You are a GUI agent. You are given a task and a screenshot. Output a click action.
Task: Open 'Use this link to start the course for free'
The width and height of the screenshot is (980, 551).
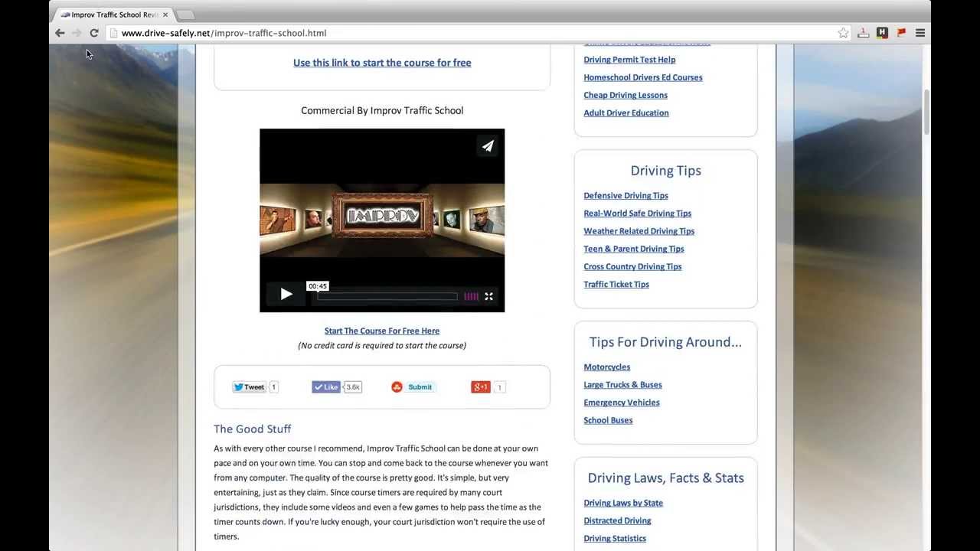pyautogui.click(x=382, y=63)
